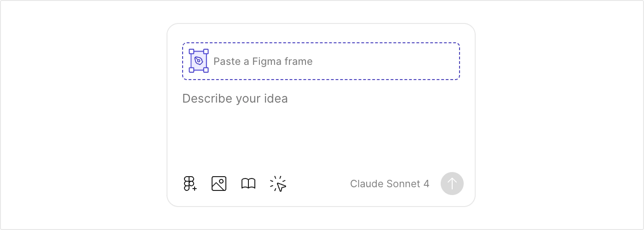
Task: Activate the element select cursor icon
Action: (278, 184)
